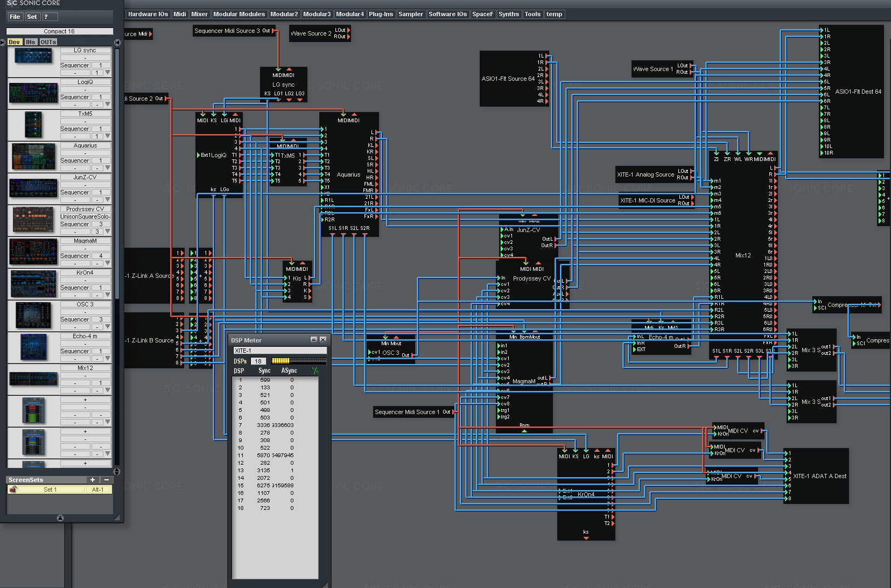Open the SpaceF menu
The image size is (891, 588).
pos(482,14)
